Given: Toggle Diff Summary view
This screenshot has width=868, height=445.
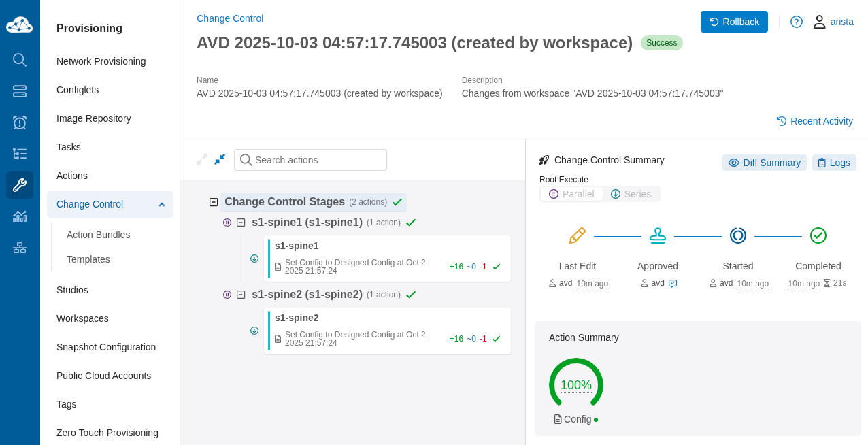Looking at the screenshot, I should point(764,163).
